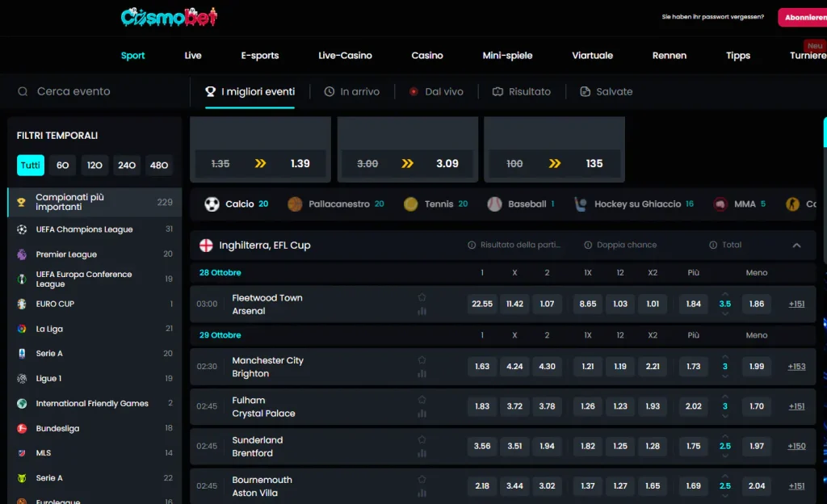This screenshot has width=827, height=504.
Task: Favorite the Bournemouth vs Aston Villa match star
Action: [422, 479]
